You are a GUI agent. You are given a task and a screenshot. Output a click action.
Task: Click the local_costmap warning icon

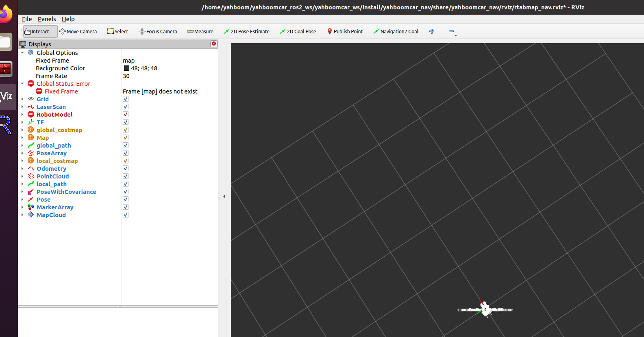pyautogui.click(x=31, y=161)
